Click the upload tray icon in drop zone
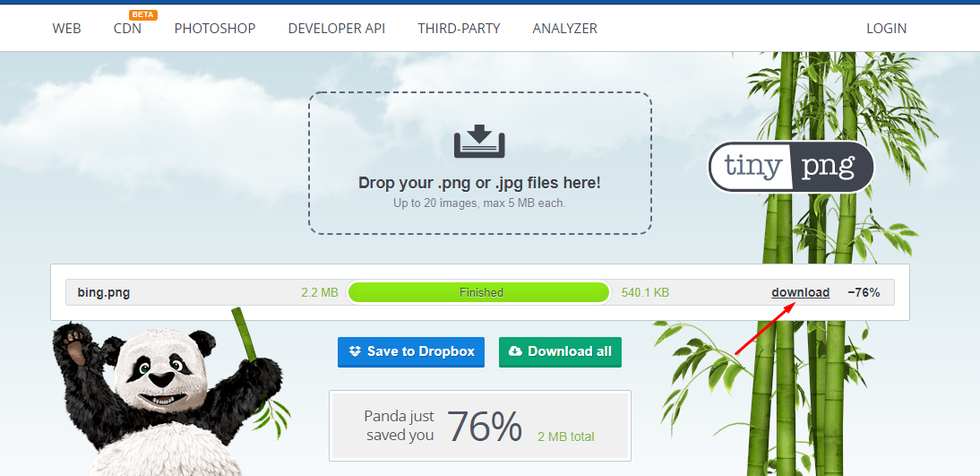The height and width of the screenshot is (476, 980). 479,142
